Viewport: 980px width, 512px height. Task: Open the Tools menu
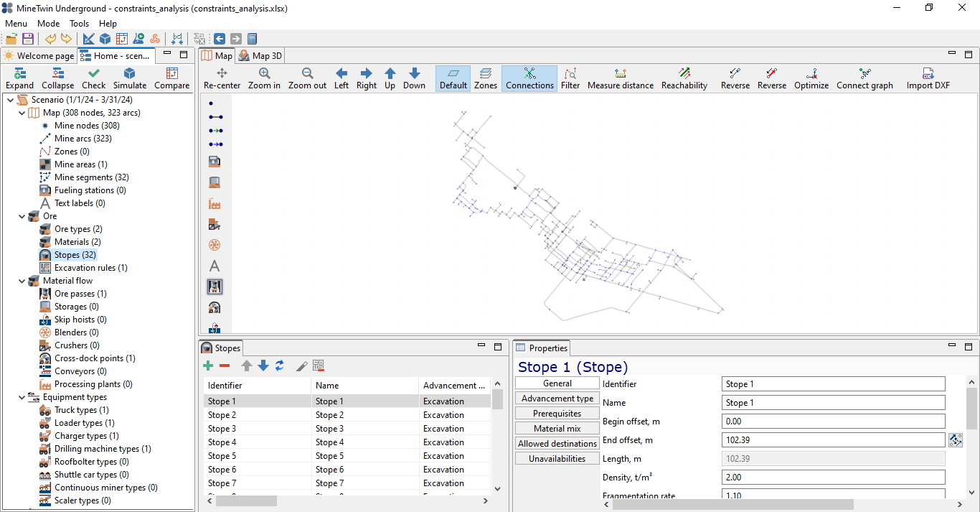79,24
